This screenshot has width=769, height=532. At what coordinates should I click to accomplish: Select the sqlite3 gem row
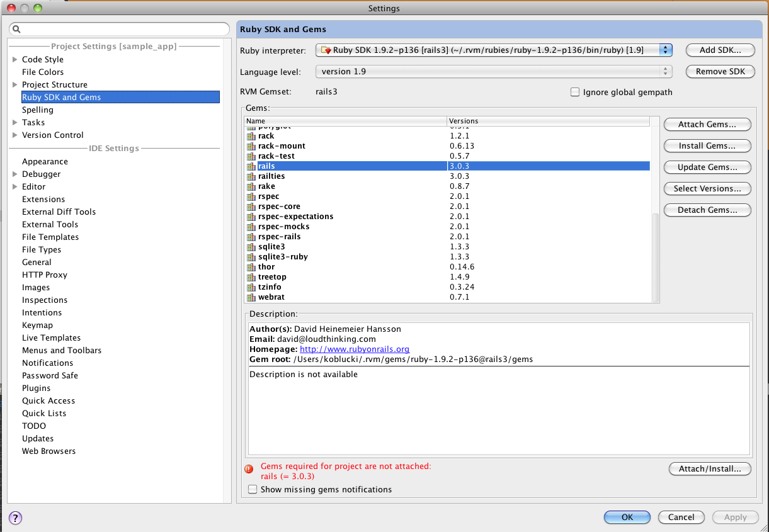[x=447, y=247]
